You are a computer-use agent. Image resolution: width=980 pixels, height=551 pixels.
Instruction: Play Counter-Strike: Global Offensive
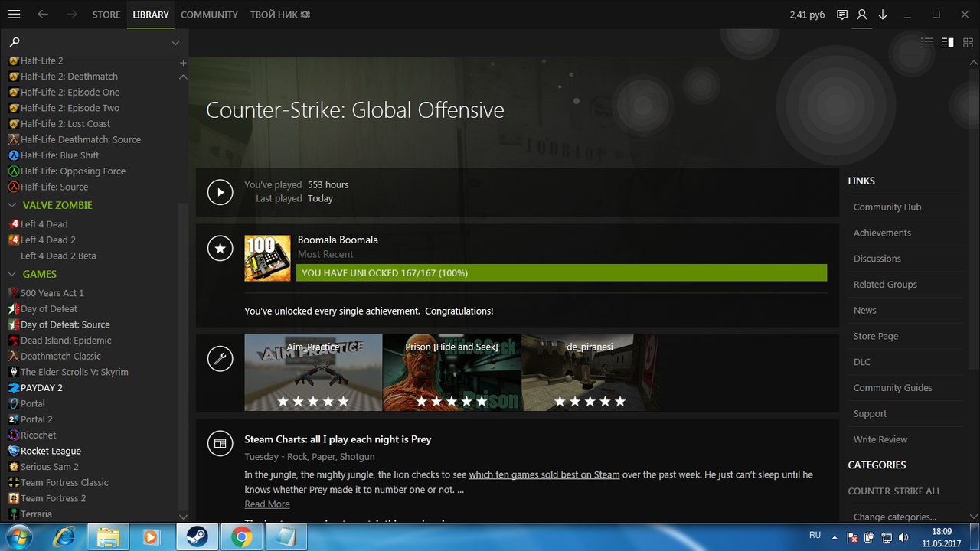coord(220,192)
